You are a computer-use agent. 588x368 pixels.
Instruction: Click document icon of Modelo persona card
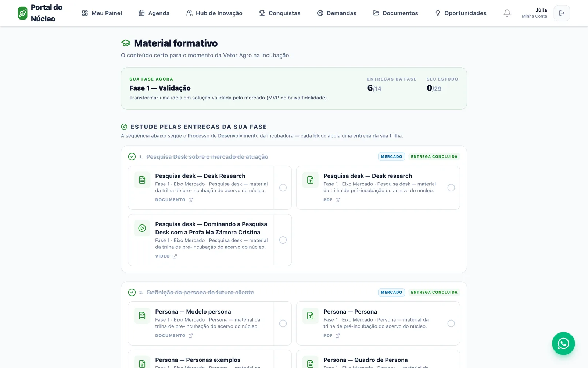[142, 316]
